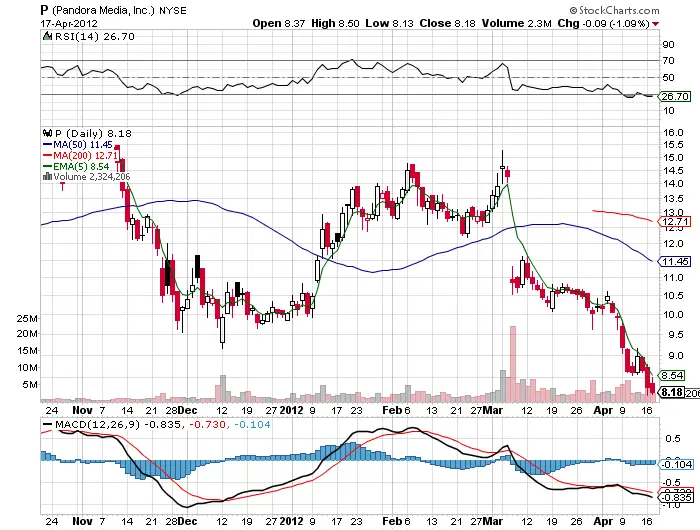Click the black line marker before MACD(12,26,9)
The height and width of the screenshot is (530, 700).
coord(47,425)
